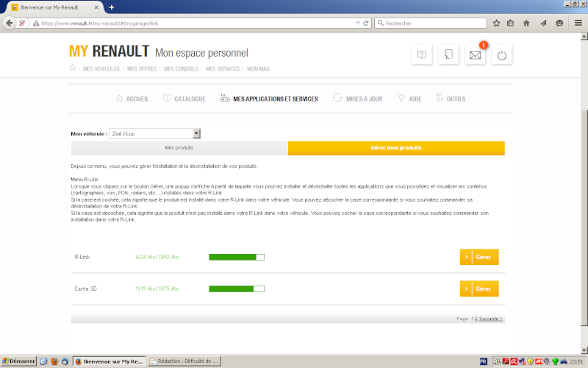Select the Gérer mes produits tab
The height and width of the screenshot is (368, 588).
[396, 148]
